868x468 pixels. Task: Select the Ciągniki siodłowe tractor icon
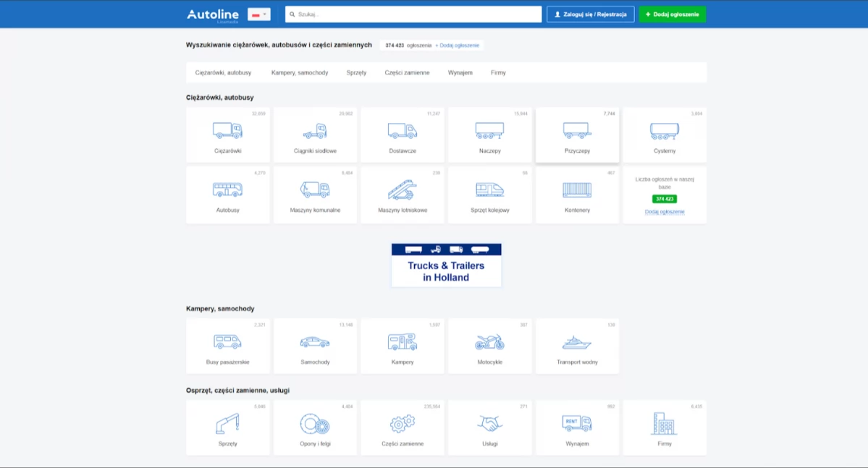[315, 131]
